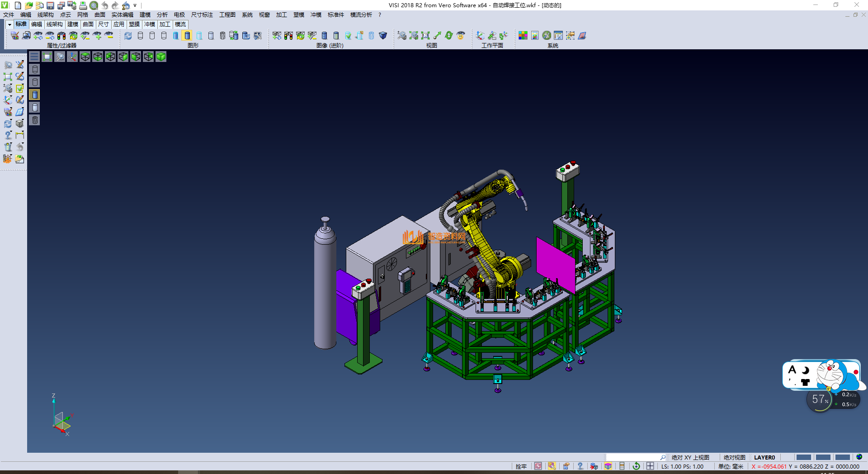Viewport: 868px width, 474px height.
Task: Open the toolbar tab list dropdown arrow
Action: [x=9, y=24]
